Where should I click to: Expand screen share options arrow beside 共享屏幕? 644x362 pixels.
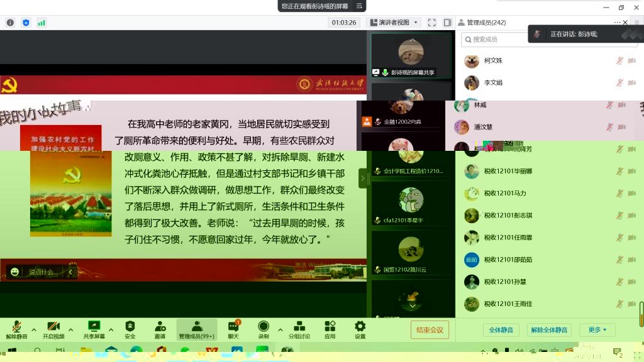pos(111,329)
